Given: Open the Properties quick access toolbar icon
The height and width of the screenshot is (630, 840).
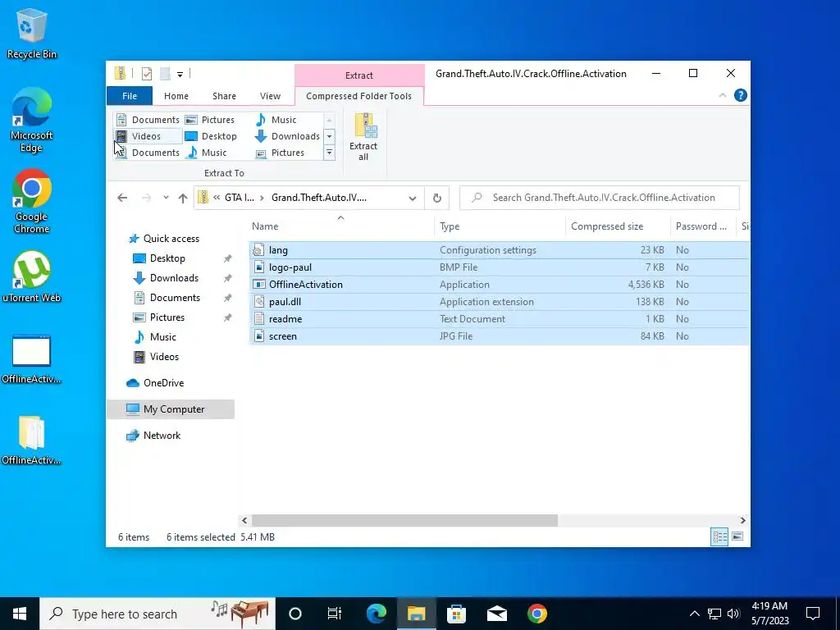Looking at the screenshot, I should pos(147,74).
